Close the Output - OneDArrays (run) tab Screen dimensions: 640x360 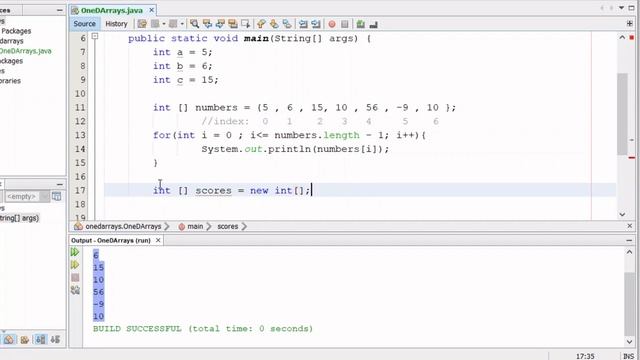(158, 240)
